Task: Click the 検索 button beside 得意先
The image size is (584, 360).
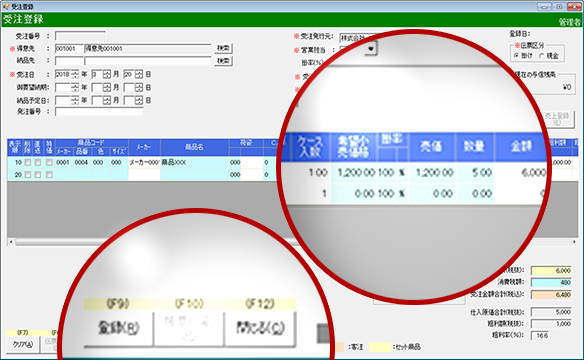Action: (223, 48)
